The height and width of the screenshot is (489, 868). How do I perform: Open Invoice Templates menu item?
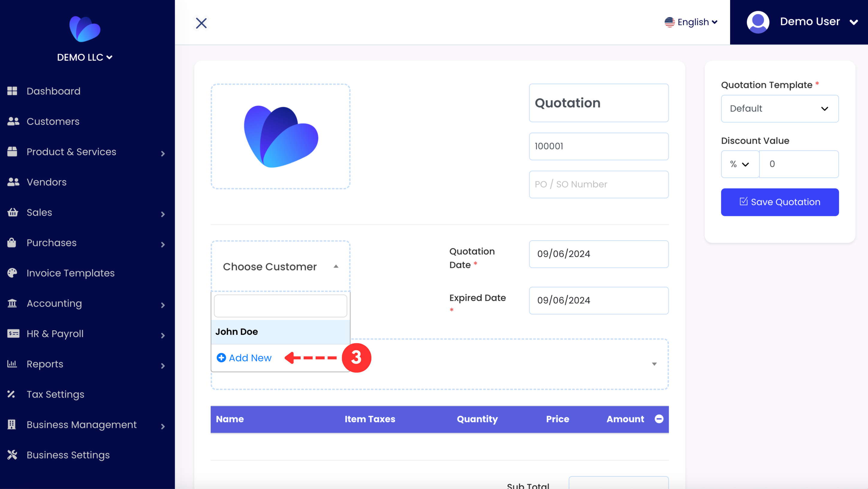[70, 273]
